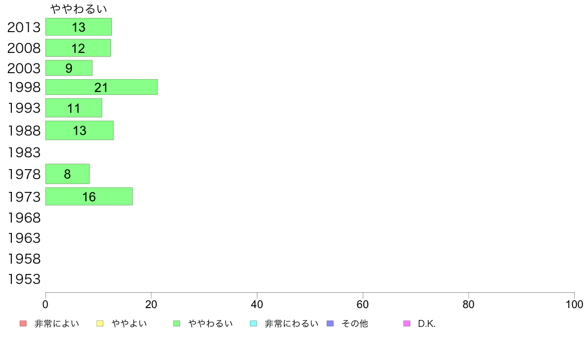Viewport: 588px width, 364px height.
Task: Click the blue その他 legend swatch
Action: (x=330, y=323)
